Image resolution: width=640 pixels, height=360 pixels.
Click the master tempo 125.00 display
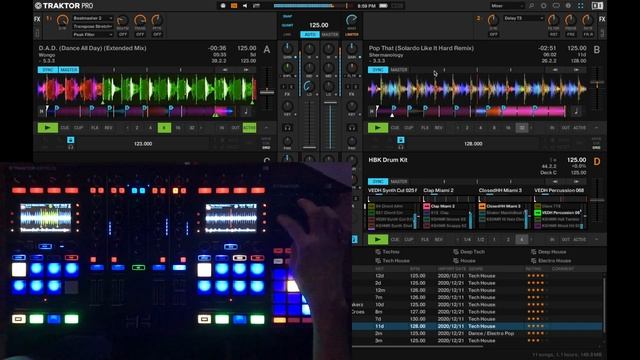[318, 25]
